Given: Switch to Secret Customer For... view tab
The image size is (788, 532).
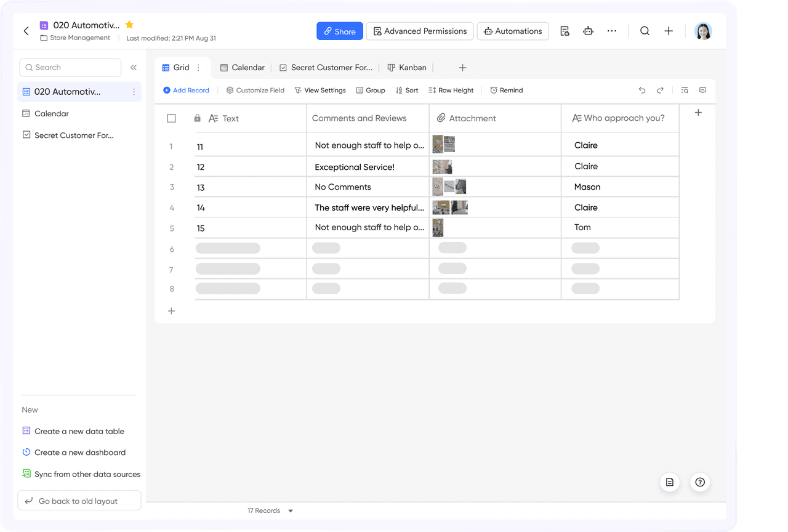Looking at the screenshot, I should pyautogui.click(x=326, y=68).
